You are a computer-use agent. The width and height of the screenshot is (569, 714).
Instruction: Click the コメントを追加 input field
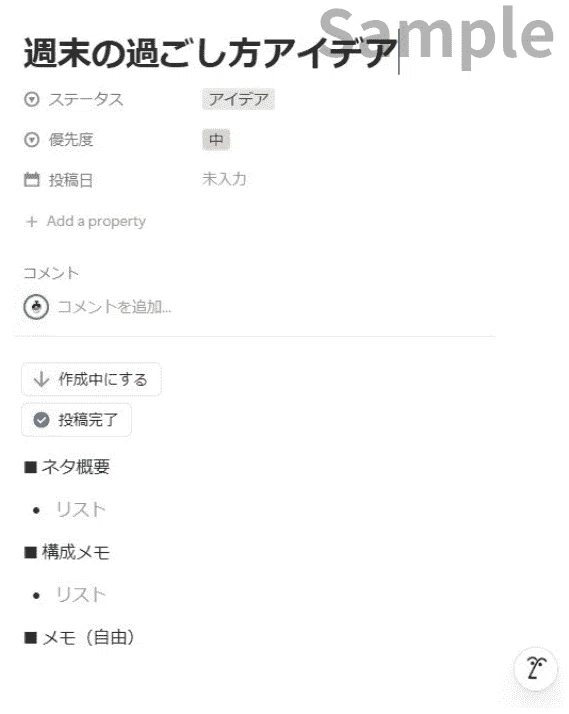(x=115, y=307)
